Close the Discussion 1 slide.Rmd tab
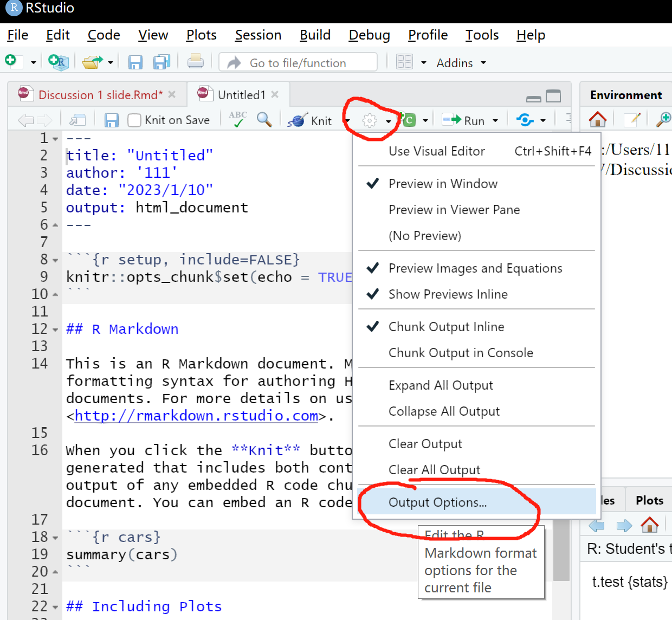 (x=172, y=94)
